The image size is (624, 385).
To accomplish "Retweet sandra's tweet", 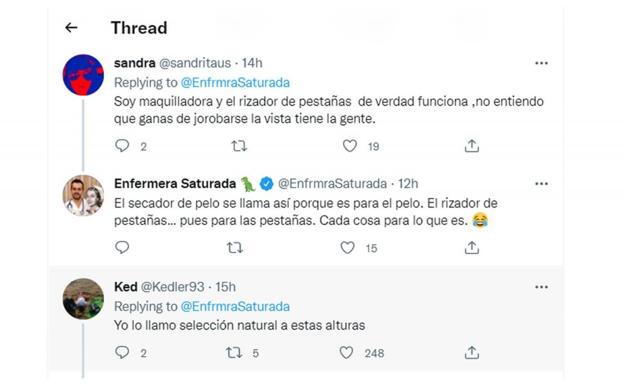I will point(239,146).
